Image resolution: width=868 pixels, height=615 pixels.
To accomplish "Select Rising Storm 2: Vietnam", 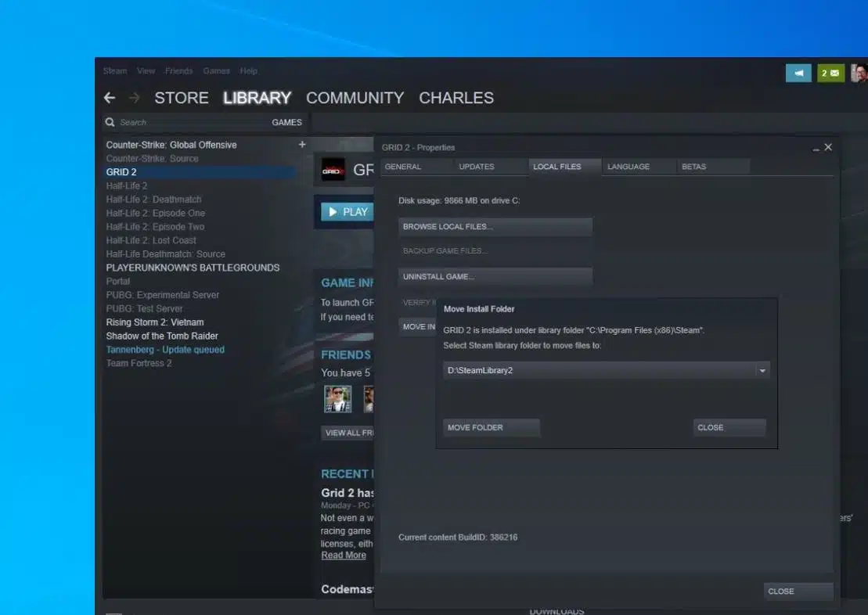I will point(154,322).
